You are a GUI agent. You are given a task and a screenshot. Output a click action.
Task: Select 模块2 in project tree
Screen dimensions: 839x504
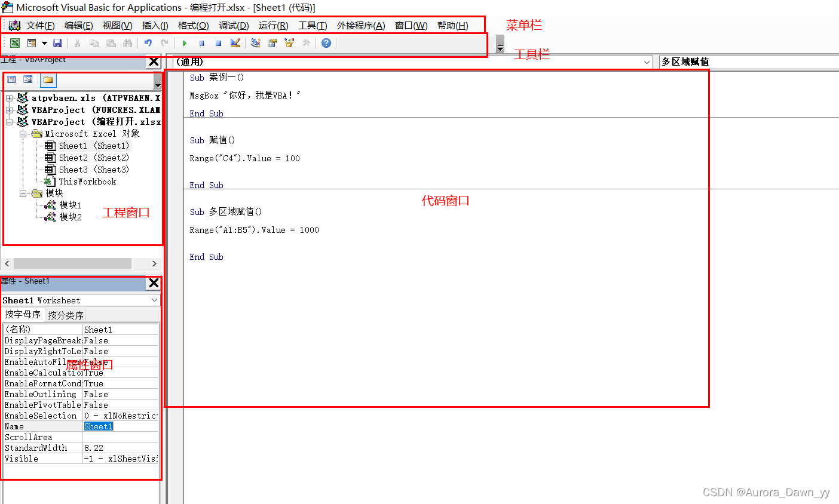tap(70, 217)
